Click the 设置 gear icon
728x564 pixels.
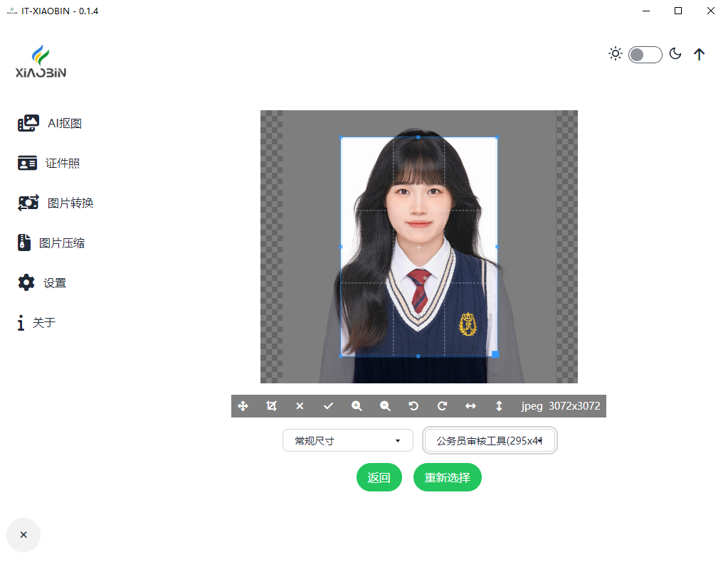(26, 282)
